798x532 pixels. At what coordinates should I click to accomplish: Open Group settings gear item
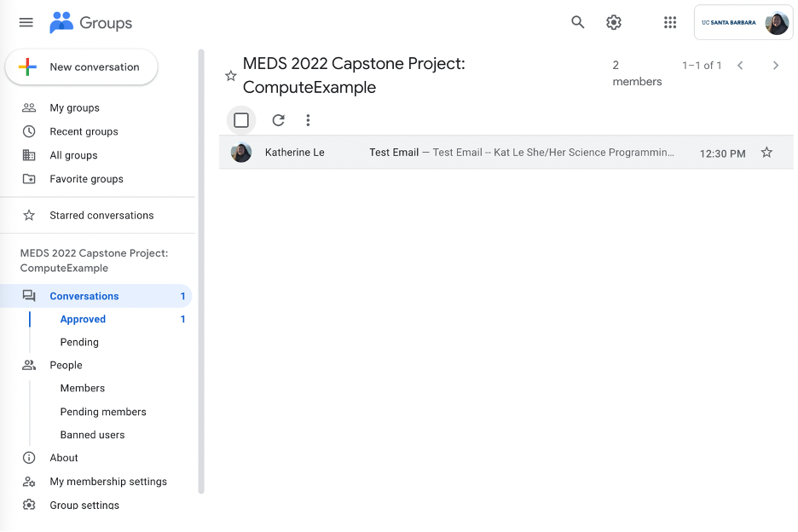pyautogui.click(x=84, y=505)
